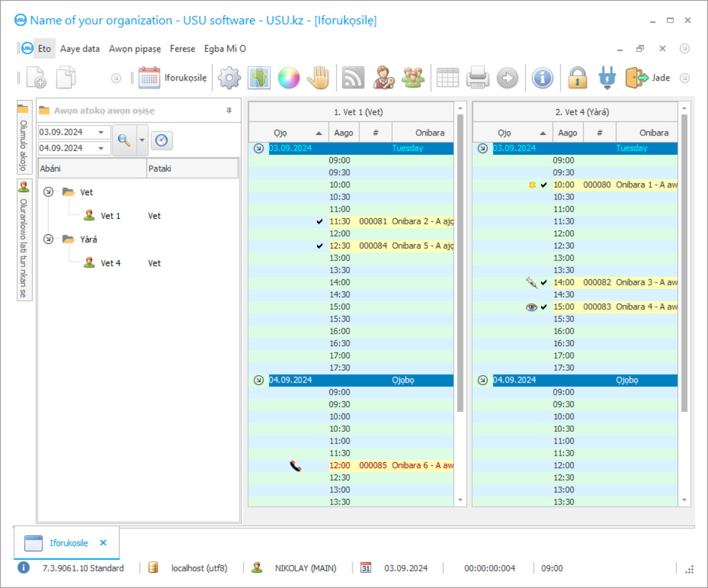Open the color wheel theme icon

pyautogui.click(x=288, y=77)
